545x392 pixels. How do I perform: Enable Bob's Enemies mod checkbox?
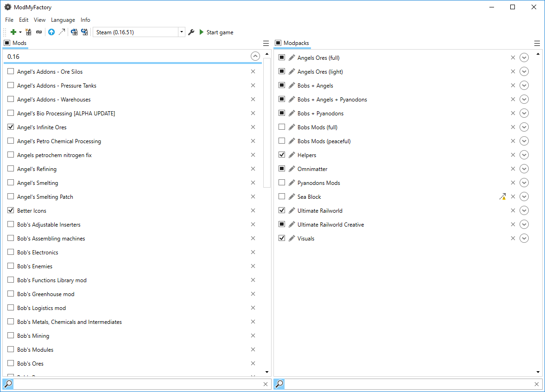click(11, 266)
